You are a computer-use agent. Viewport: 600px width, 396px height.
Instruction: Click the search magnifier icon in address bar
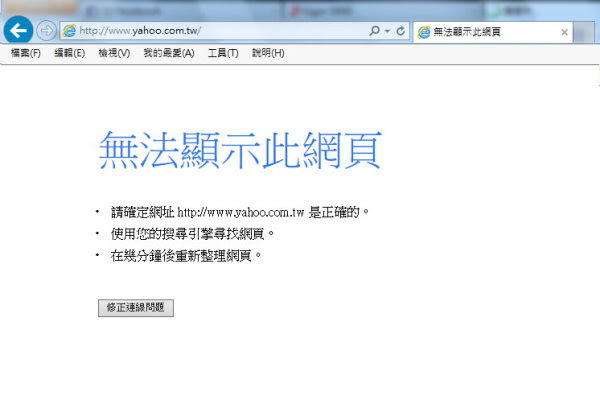pos(374,31)
